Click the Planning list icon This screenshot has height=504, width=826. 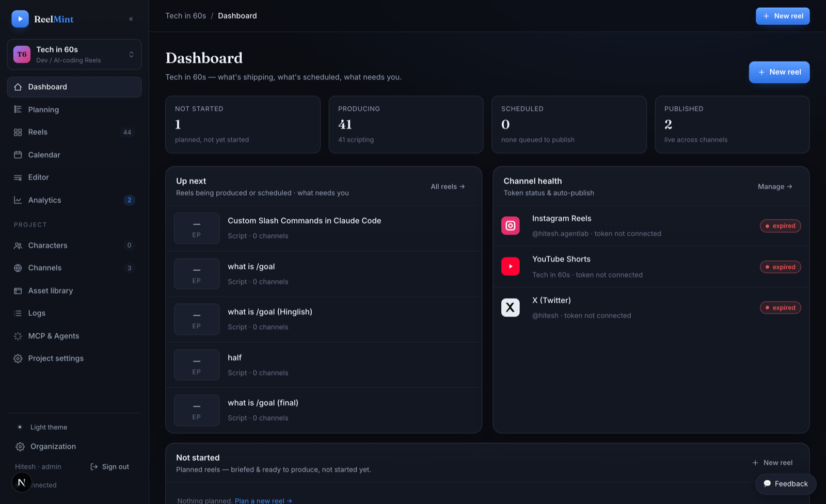(x=18, y=109)
